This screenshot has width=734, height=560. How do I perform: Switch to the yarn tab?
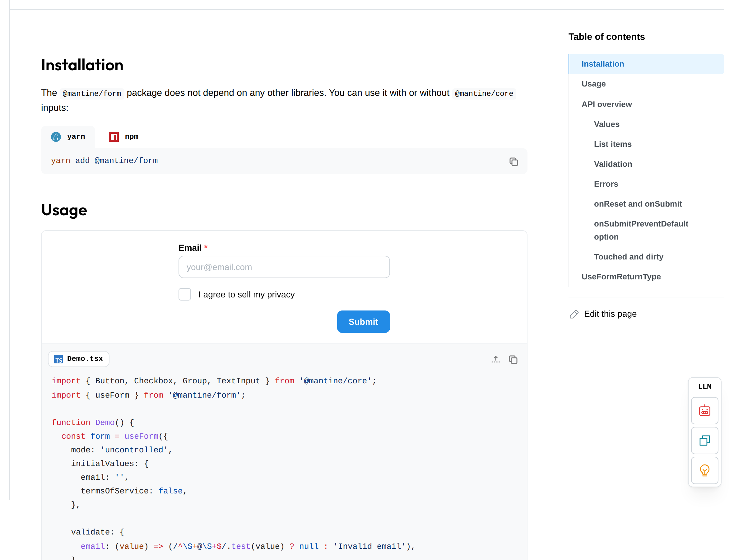coord(68,137)
